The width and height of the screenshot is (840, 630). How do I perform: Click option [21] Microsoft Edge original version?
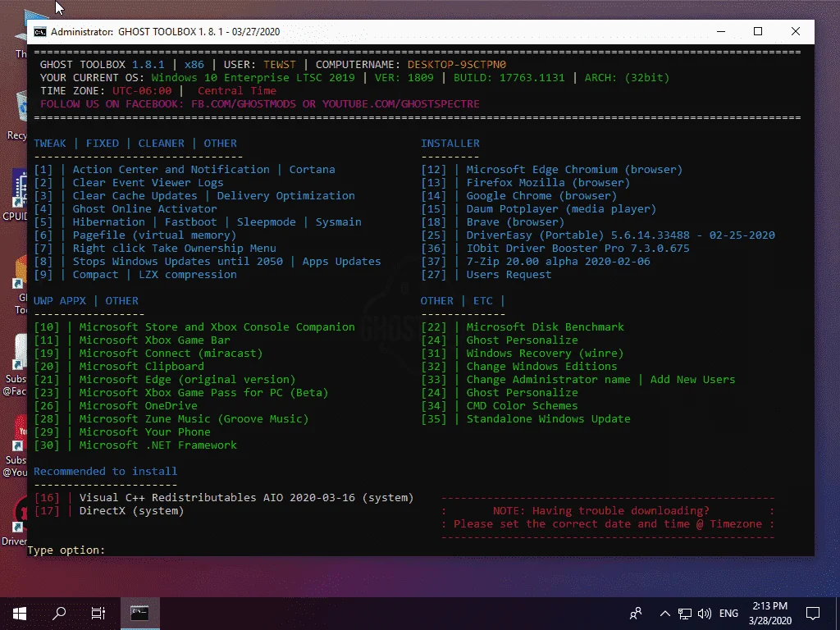pos(164,379)
